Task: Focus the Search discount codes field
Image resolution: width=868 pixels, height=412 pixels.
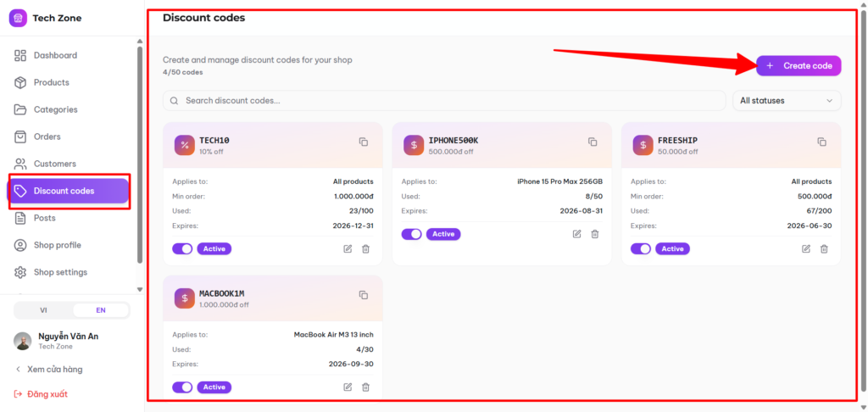Action: point(444,101)
